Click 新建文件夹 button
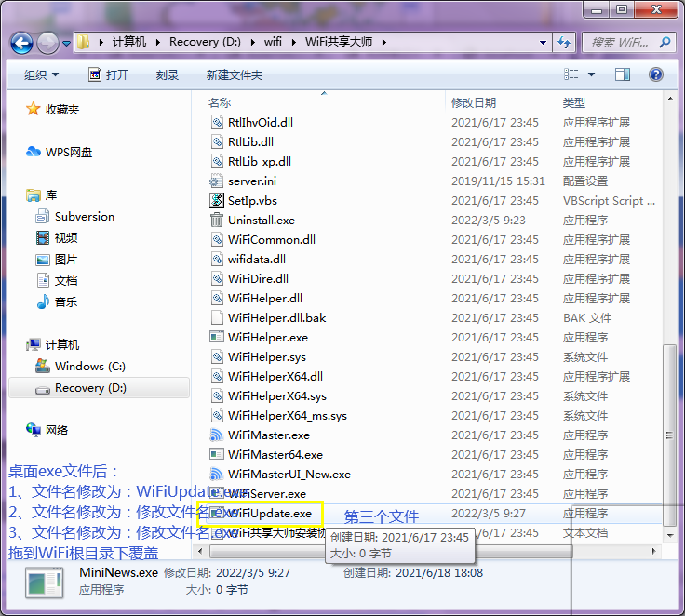The image size is (685, 616). (235, 75)
